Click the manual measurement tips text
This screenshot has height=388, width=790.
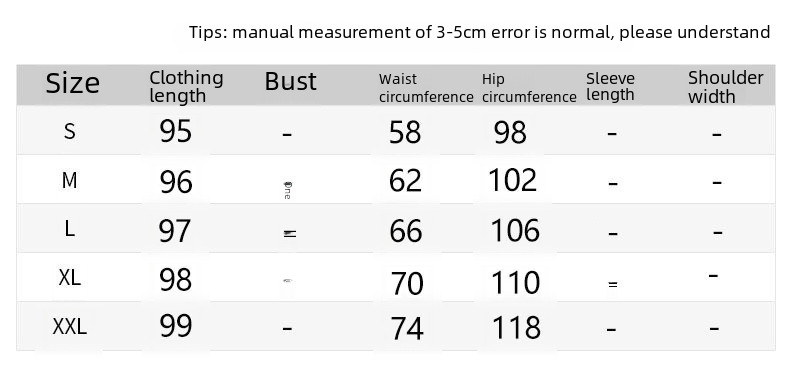tap(480, 32)
